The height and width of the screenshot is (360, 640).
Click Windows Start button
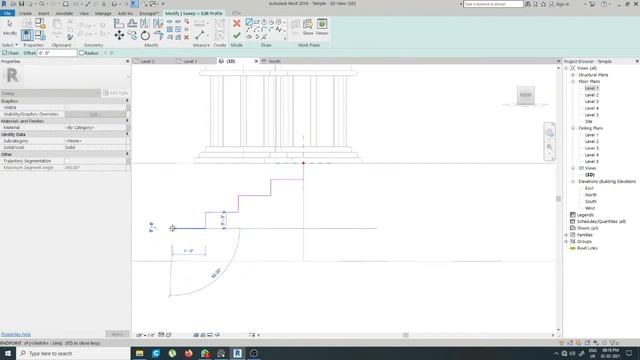pyautogui.click(x=8, y=353)
